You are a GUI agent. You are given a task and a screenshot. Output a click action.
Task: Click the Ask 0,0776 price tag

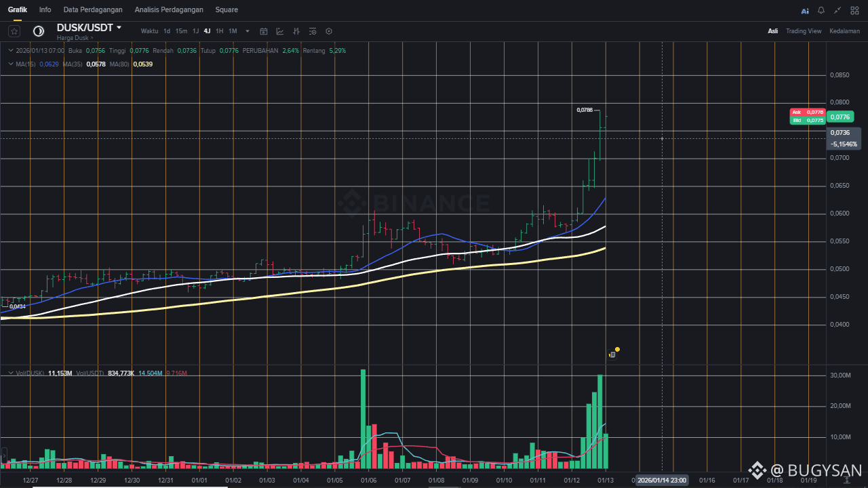point(808,112)
